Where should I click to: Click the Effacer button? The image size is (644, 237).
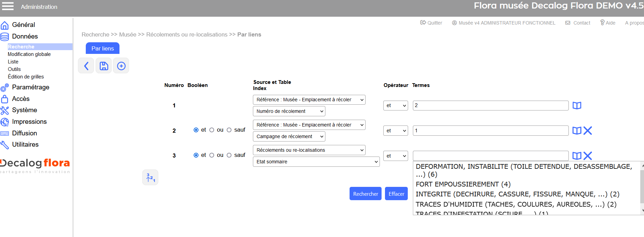[396, 194]
